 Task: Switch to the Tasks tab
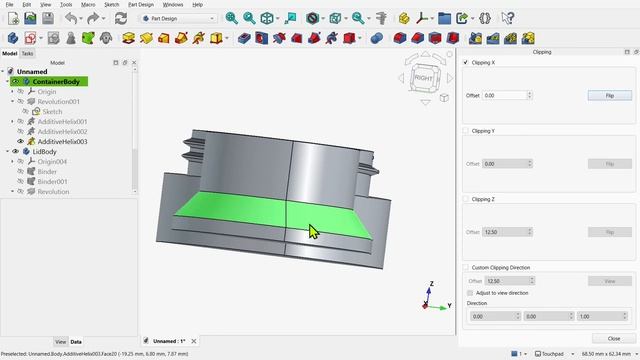[x=27, y=53]
